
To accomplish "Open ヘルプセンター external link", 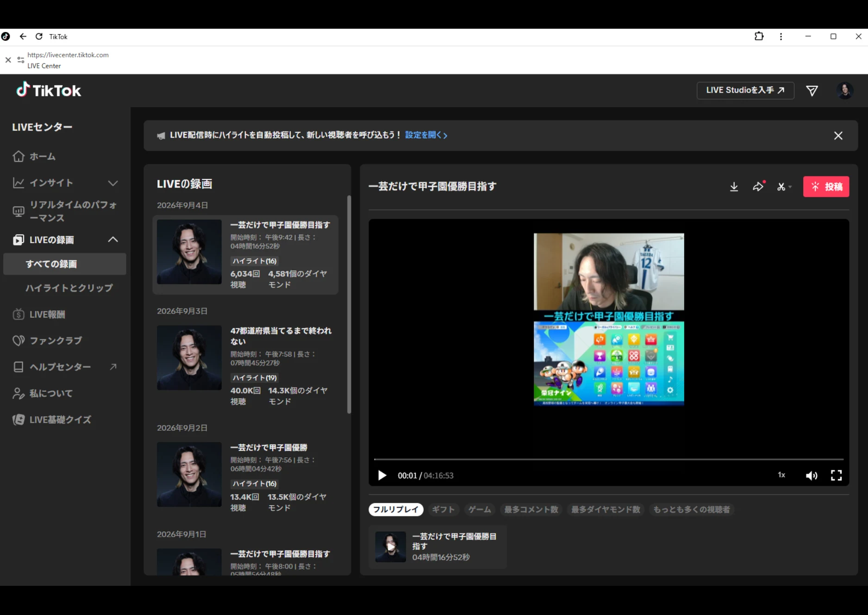I will [x=65, y=367].
